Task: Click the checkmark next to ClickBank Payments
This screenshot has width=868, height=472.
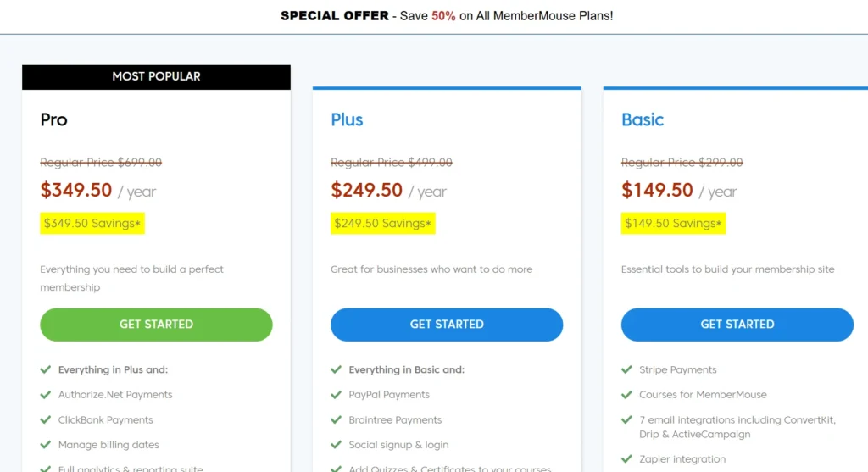Action: (x=45, y=420)
